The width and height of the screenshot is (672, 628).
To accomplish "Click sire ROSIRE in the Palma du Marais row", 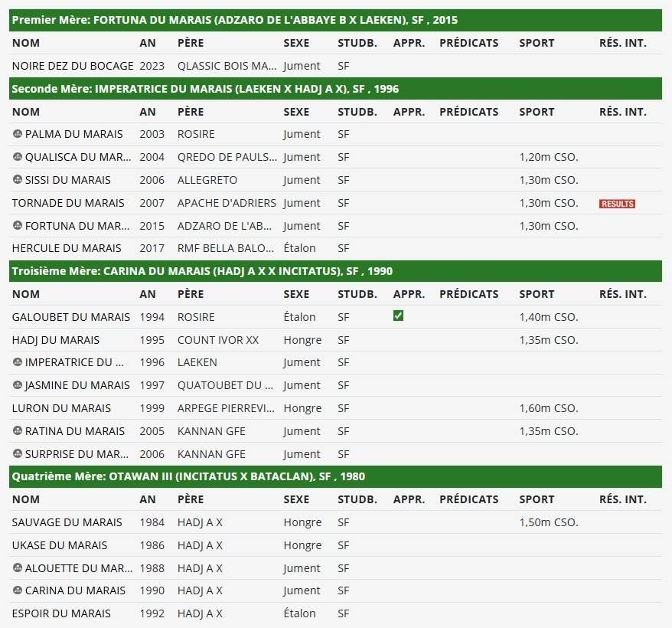I will 196,134.
